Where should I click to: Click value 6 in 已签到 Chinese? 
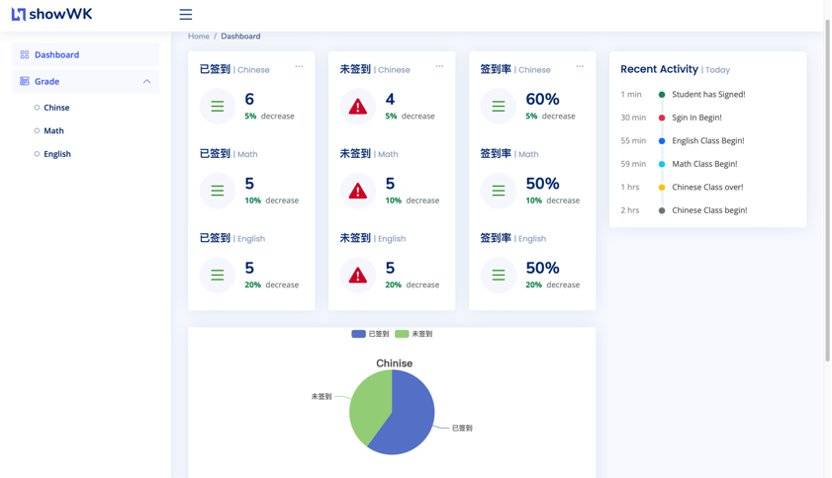coord(249,99)
